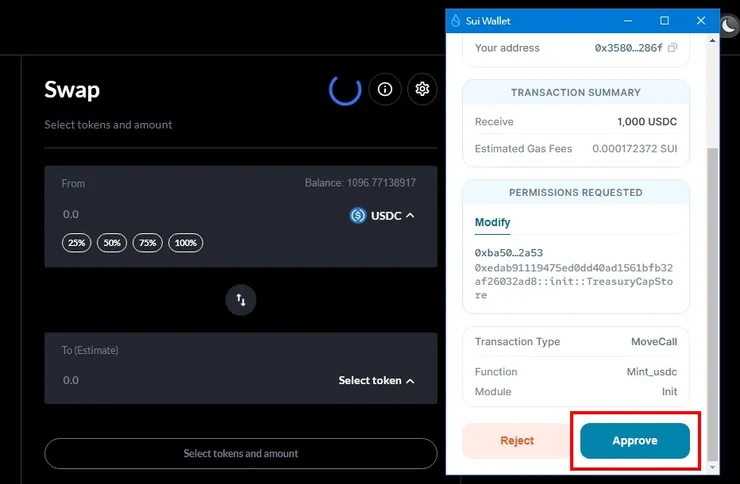The height and width of the screenshot is (484, 740).
Task: Click the TRANSACTION SUMMARY header
Action: (576, 92)
